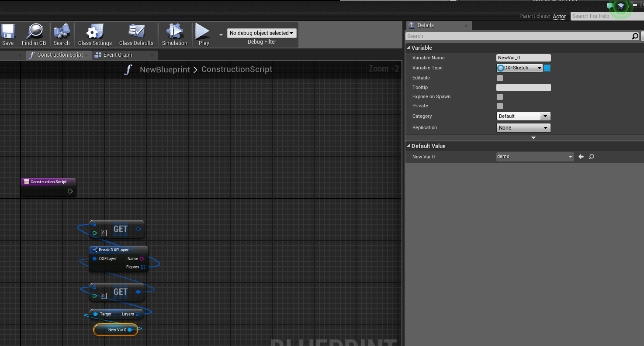Viewport: 644px width, 346px height.
Task: Open the Actor parent class link
Action: (x=559, y=17)
